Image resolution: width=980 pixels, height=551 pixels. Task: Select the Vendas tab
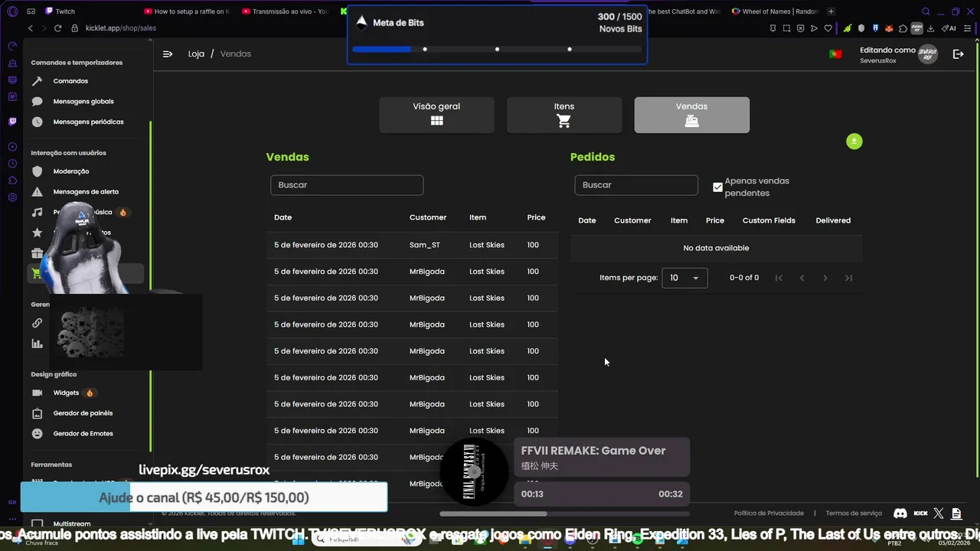click(692, 115)
